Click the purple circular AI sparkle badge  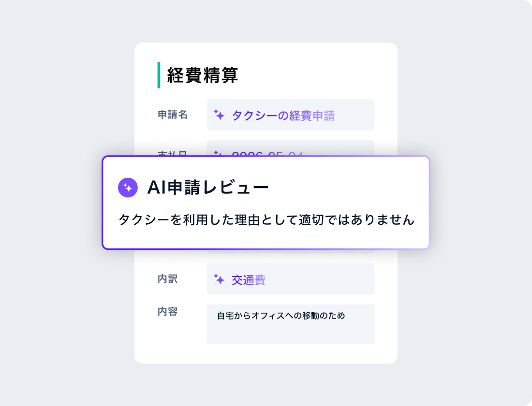(128, 188)
